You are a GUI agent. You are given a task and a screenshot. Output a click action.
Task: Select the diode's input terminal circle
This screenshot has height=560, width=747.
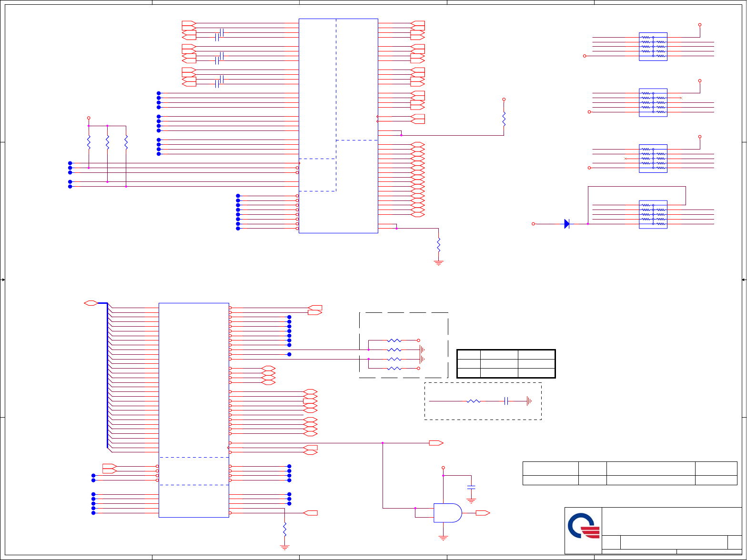(x=534, y=224)
